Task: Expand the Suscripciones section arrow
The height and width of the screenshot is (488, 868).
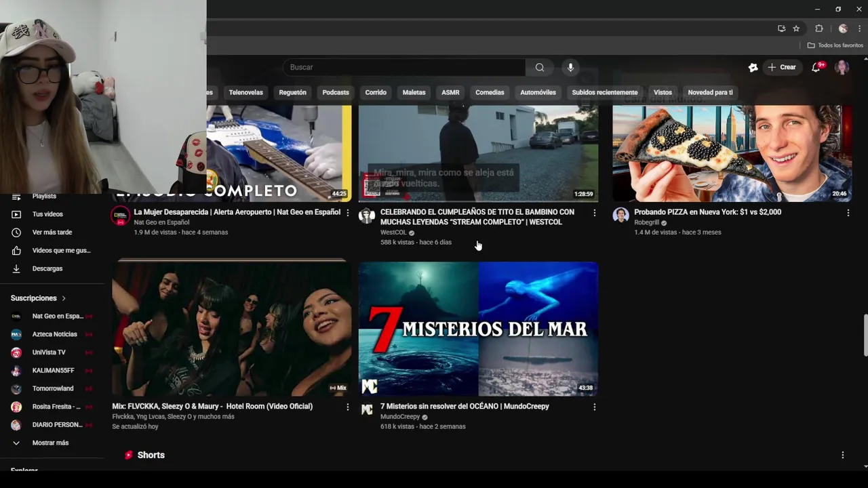Action: (x=64, y=298)
